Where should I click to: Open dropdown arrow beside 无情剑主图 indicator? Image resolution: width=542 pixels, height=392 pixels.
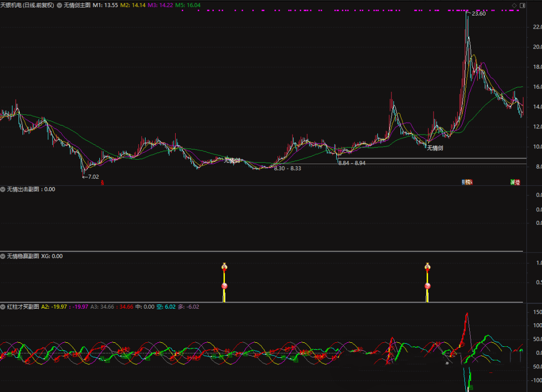point(60,5)
